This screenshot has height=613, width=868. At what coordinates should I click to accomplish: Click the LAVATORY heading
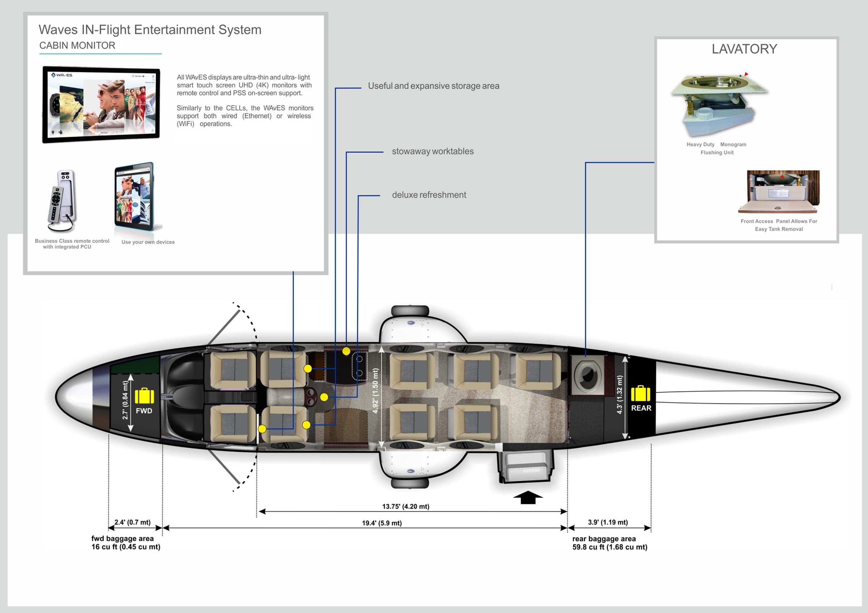click(x=744, y=49)
